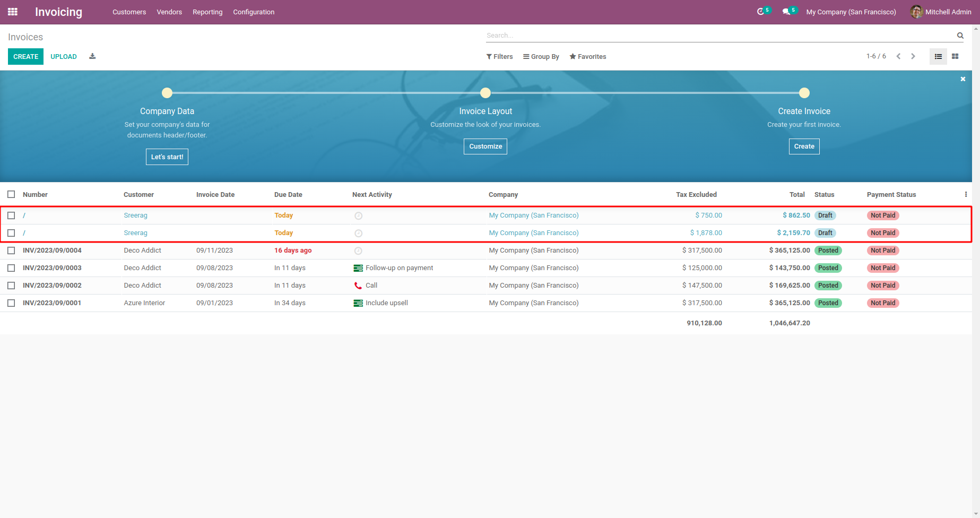Click Draft status badge for $862.50 invoice
Screen dimensions: 980x518
pos(825,215)
